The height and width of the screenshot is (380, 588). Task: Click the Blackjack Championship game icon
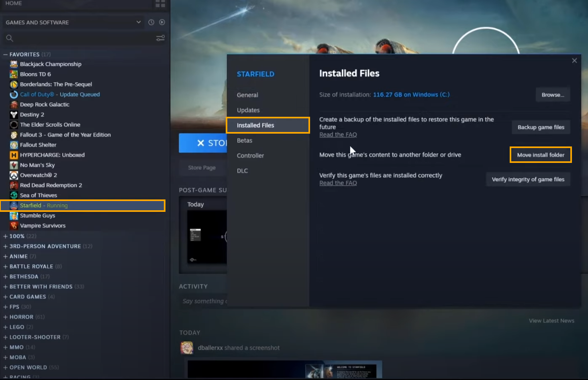click(x=14, y=64)
